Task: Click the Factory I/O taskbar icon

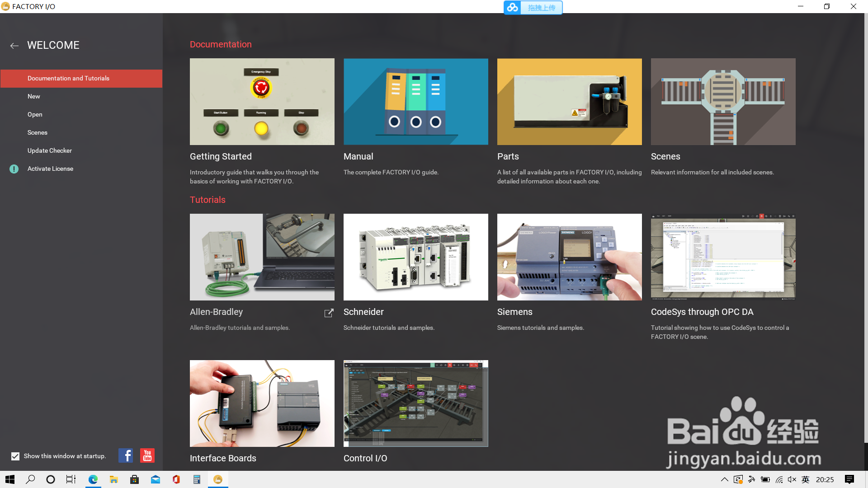Action: pyautogui.click(x=218, y=479)
